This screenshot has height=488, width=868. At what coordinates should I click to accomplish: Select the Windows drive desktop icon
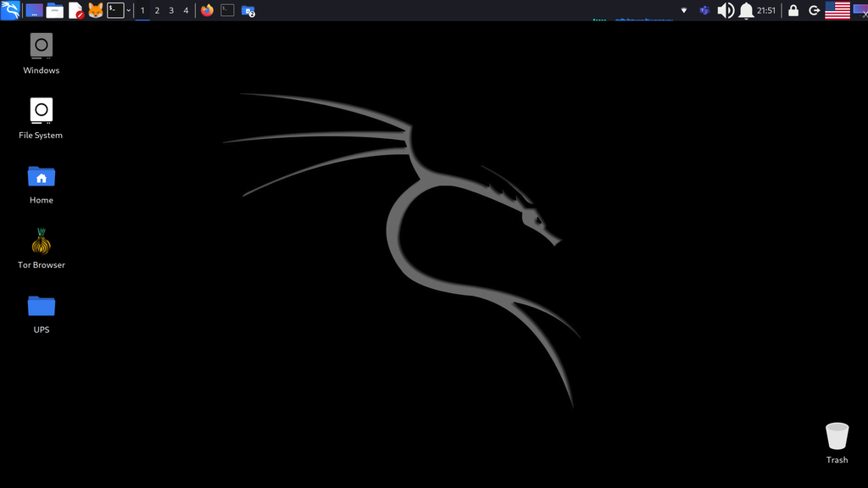tap(41, 53)
